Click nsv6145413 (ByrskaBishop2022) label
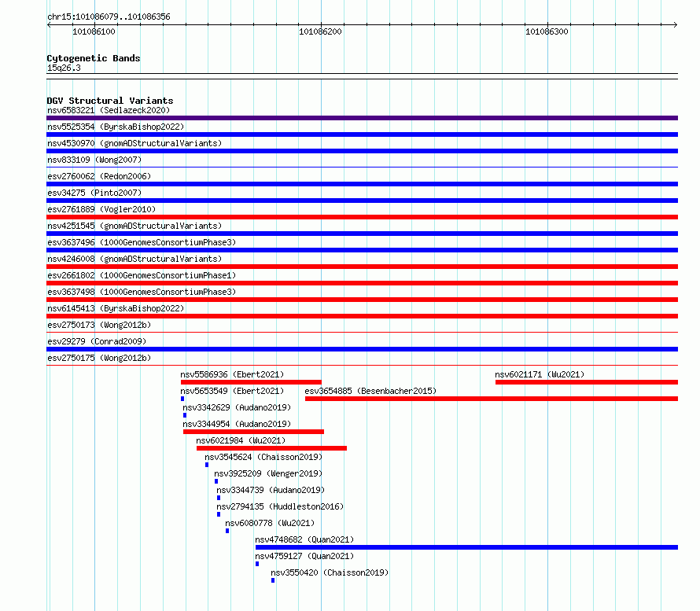Screen dimensions: 700x611 (116, 308)
